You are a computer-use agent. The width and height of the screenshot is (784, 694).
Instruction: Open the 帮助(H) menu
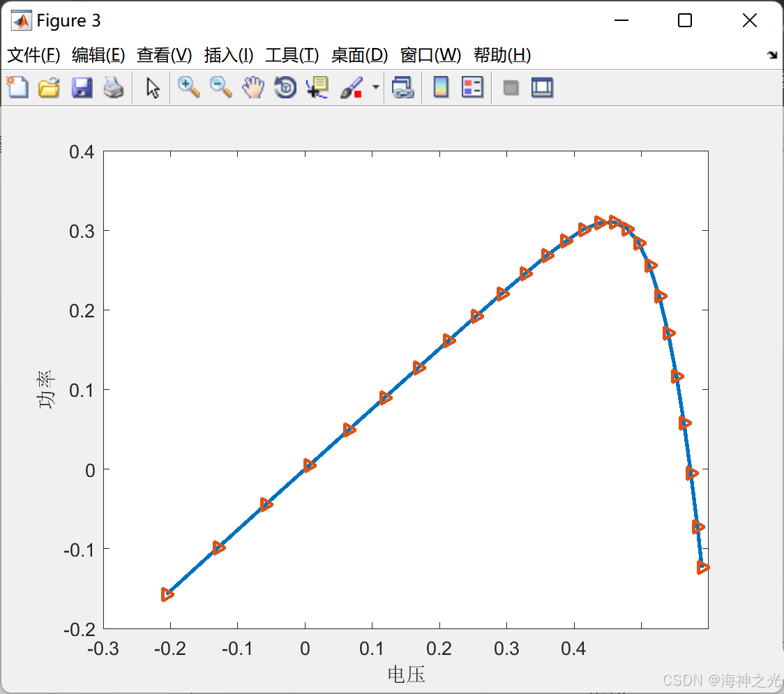point(502,55)
